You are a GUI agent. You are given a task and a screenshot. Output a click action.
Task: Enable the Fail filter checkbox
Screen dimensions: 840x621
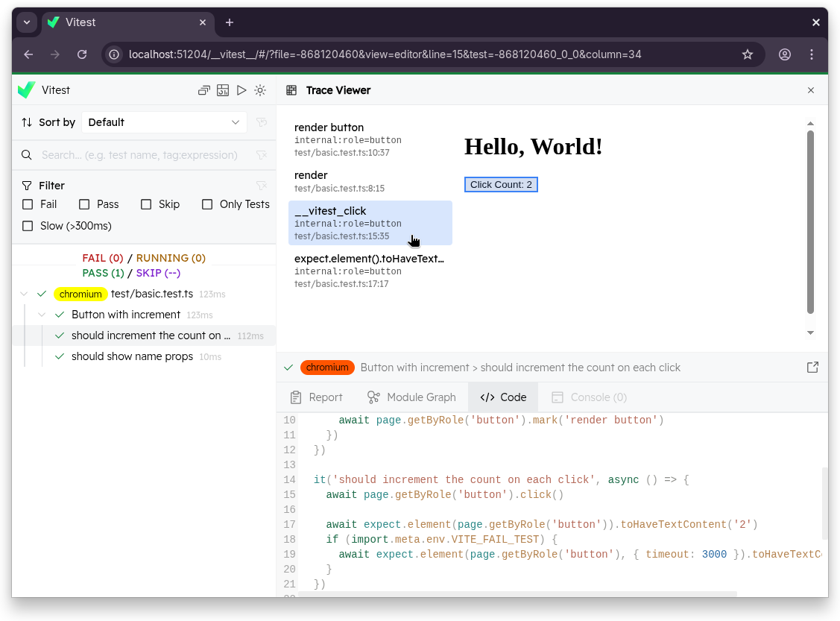pyautogui.click(x=28, y=204)
